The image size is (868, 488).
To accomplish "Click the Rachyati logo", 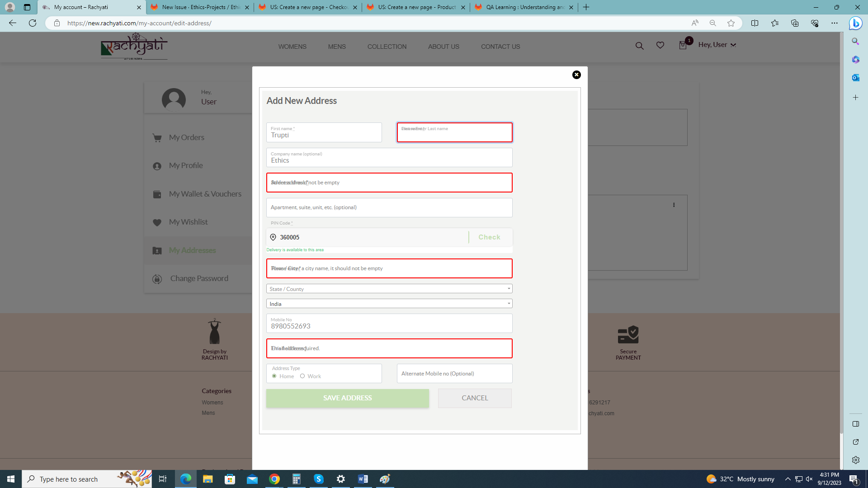I will pos(134,46).
